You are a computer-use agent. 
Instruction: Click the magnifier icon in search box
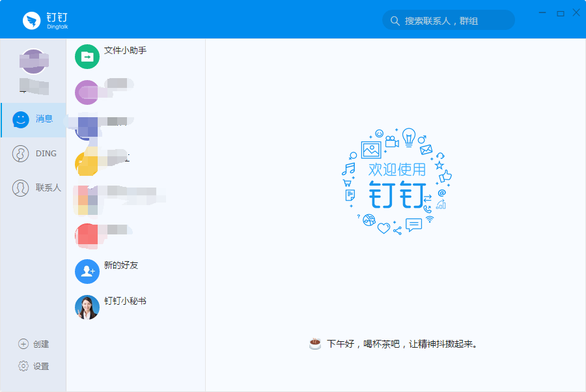[395, 21]
